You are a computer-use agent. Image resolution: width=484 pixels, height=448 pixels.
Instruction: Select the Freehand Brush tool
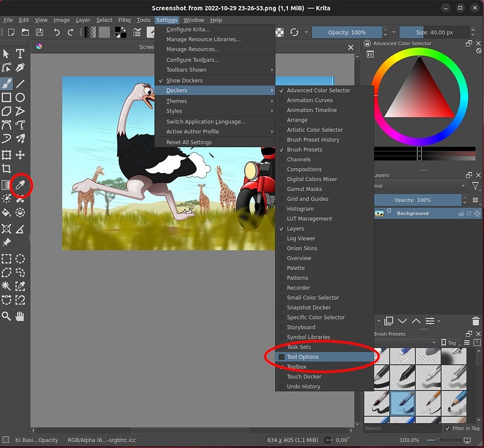point(7,84)
